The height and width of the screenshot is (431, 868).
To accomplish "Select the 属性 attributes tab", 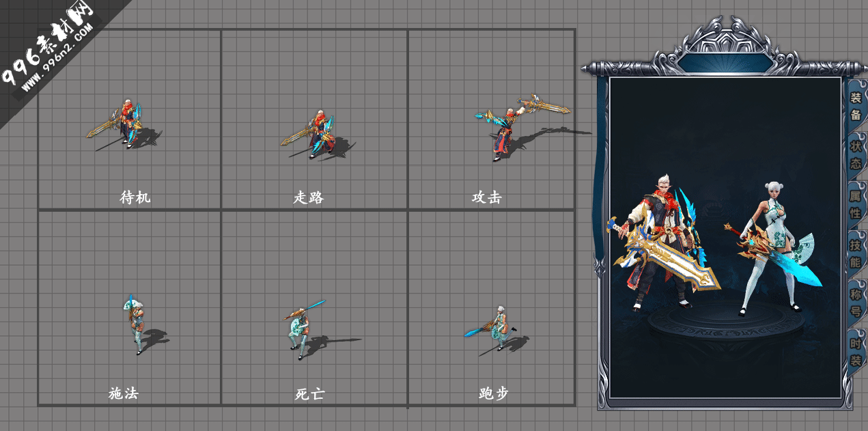I will pyautogui.click(x=856, y=204).
